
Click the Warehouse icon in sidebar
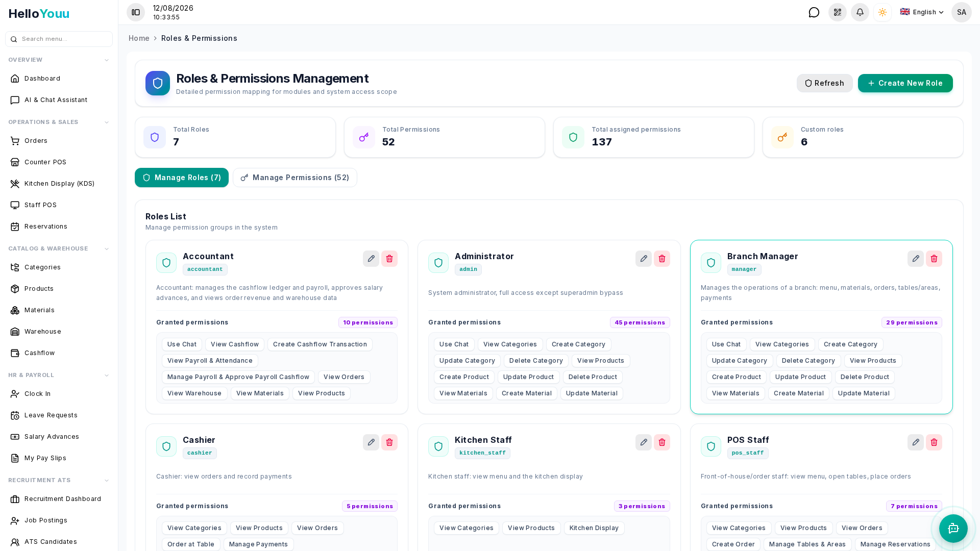(x=15, y=332)
